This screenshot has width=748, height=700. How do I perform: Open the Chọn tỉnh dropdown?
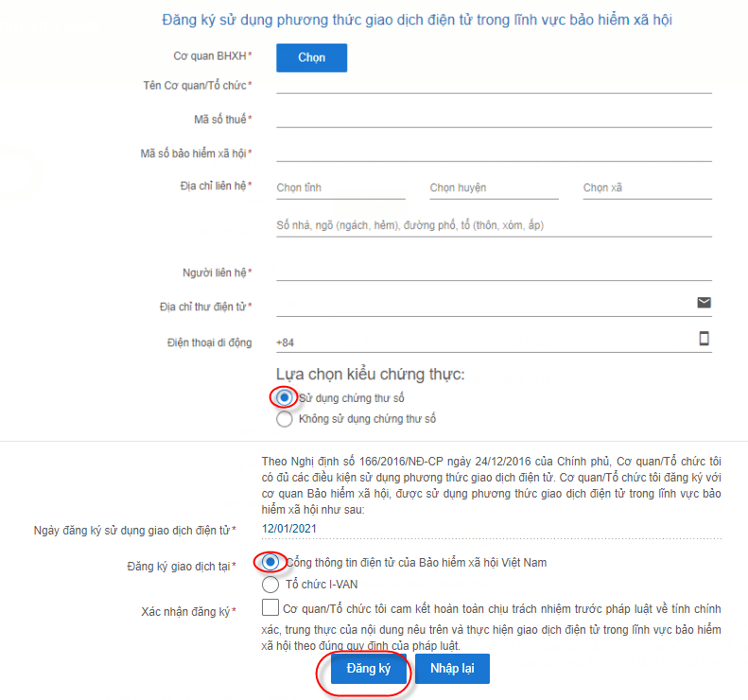click(x=340, y=188)
